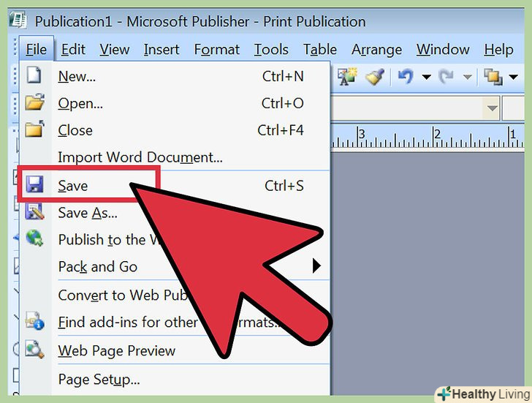This screenshot has height=403, width=532.
Task: Open the Insert menu
Action: coord(161,50)
